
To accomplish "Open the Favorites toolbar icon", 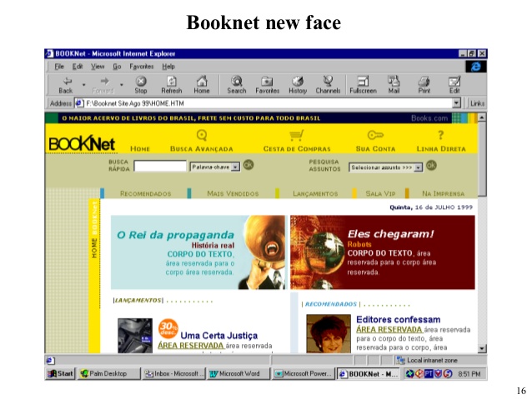I will 267,82.
